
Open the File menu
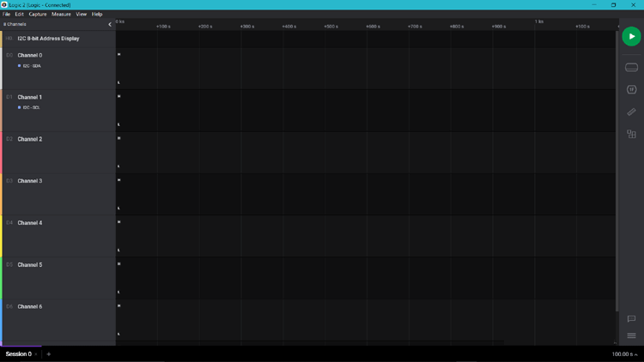point(6,14)
